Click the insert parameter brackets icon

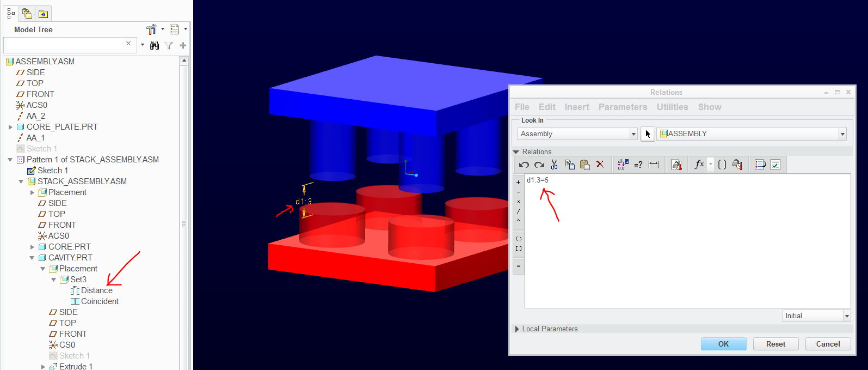tap(722, 165)
